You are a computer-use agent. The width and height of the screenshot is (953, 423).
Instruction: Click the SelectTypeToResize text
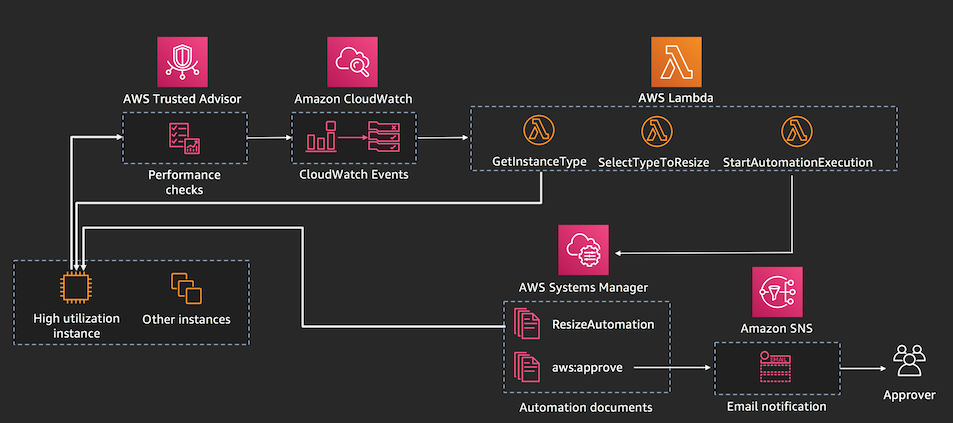point(653,163)
